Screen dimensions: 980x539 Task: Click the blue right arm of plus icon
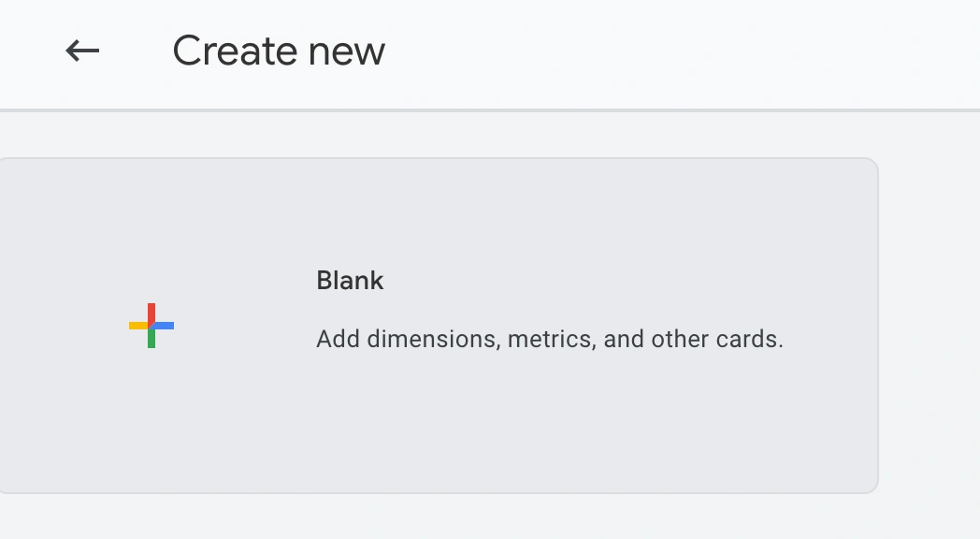click(x=164, y=326)
